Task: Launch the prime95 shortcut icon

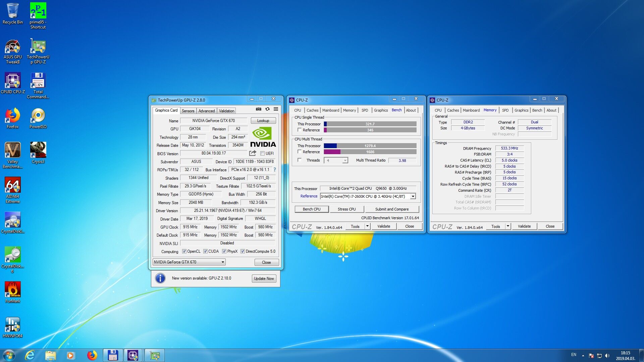Action: [x=38, y=15]
